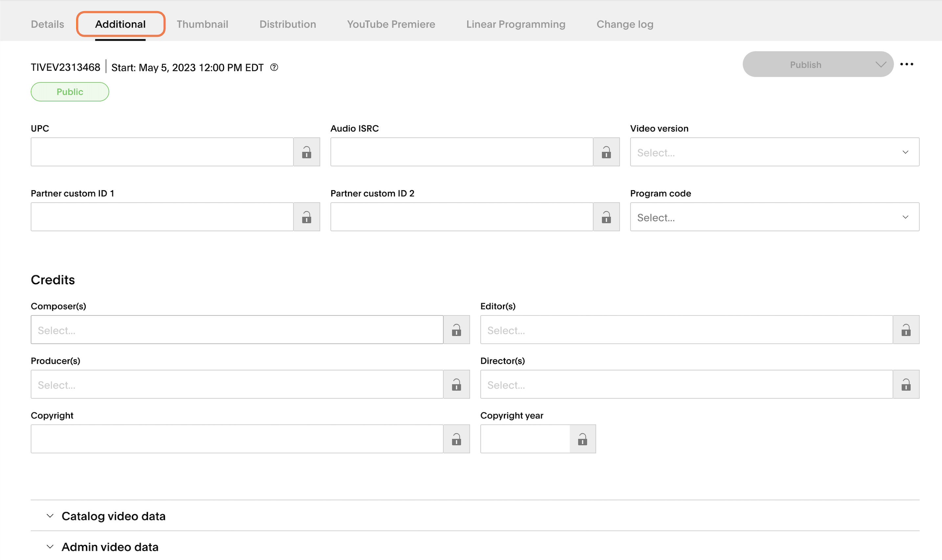The height and width of the screenshot is (560, 942).
Task: Click the Credits section heading
Action: pyautogui.click(x=53, y=280)
